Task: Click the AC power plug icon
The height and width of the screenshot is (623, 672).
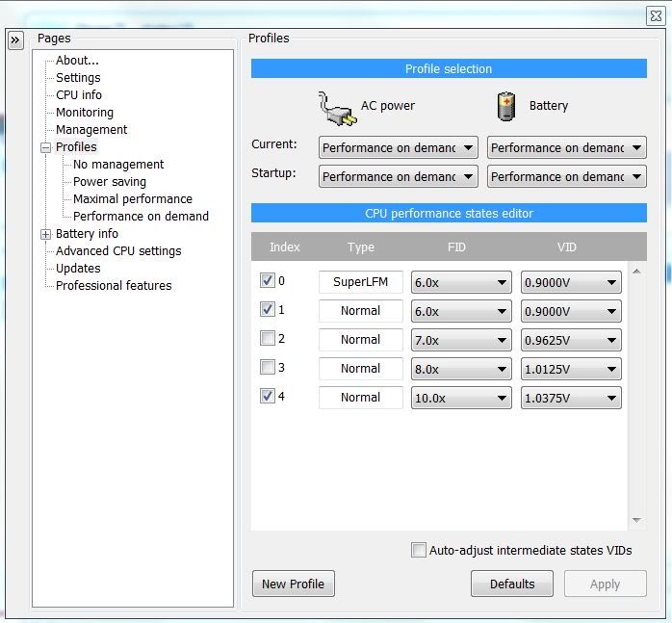Action: tap(337, 109)
